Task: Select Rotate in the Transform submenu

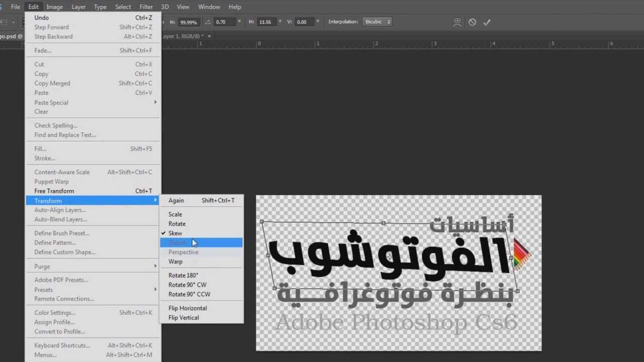Action: [201, 224]
